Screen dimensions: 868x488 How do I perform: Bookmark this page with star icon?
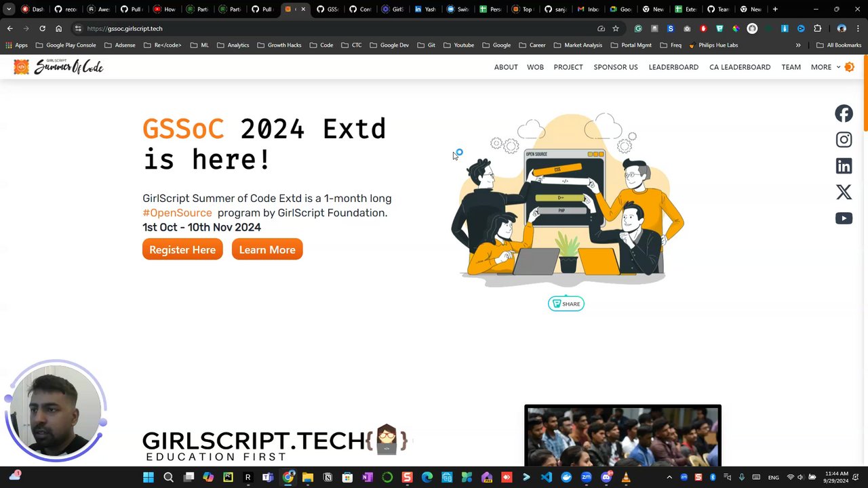click(x=616, y=28)
